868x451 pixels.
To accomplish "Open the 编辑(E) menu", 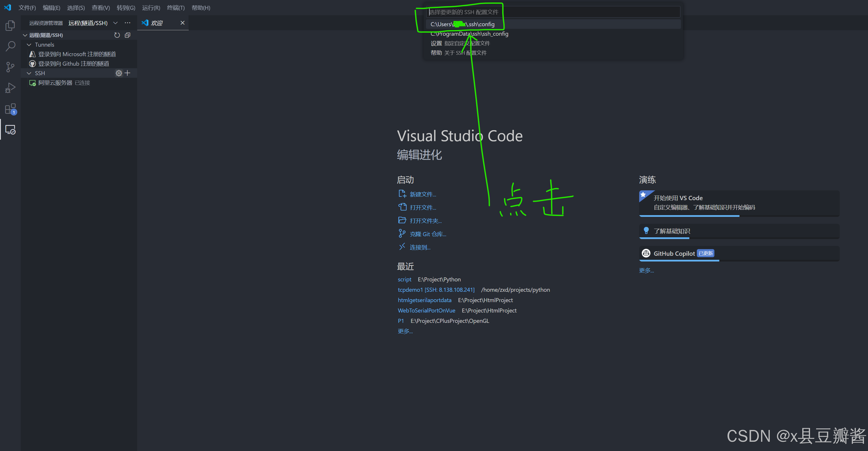I will click(x=52, y=7).
